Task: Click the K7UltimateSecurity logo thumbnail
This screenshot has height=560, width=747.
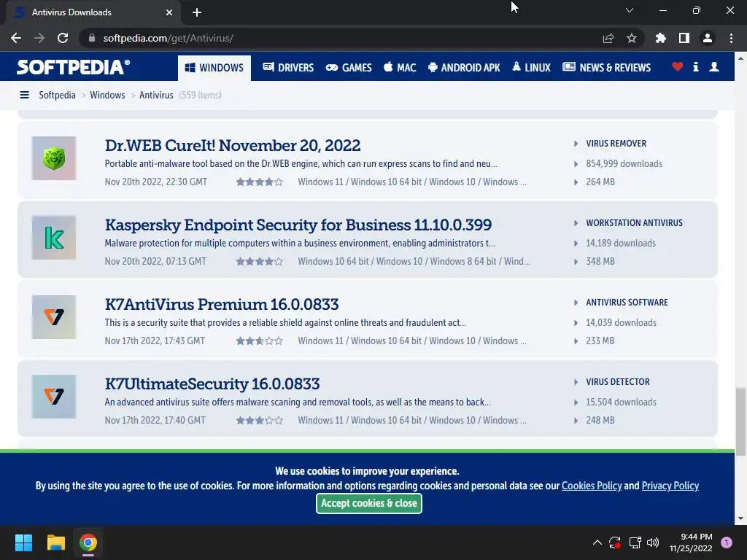Action: [x=54, y=397]
